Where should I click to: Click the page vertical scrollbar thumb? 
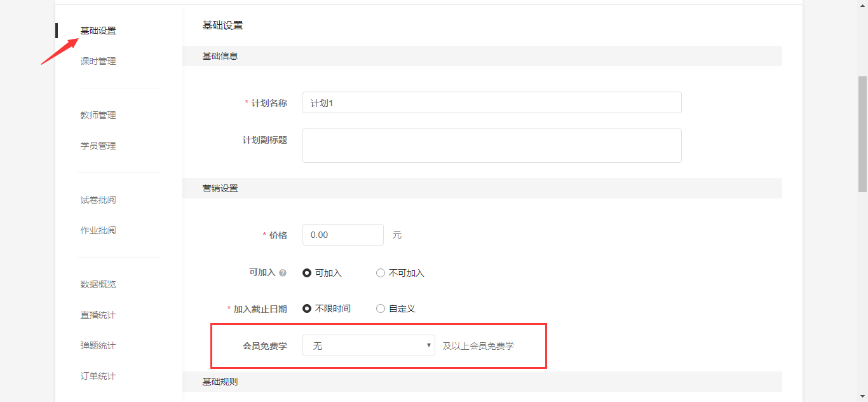pyautogui.click(x=862, y=134)
